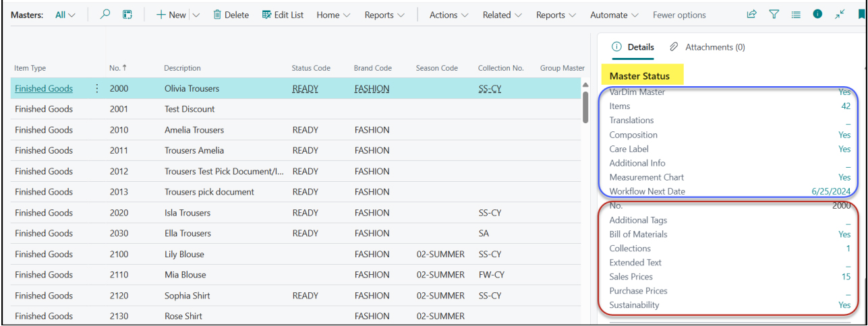Expand the Automate menu
Viewport: 868px width, 326px height.
pyautogui.click(x=613, y=15)
